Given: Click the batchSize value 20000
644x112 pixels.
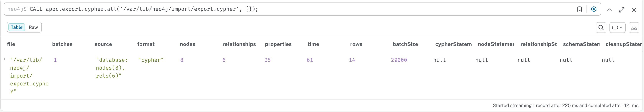Looking at the screenshot, I should (x=399, y=60).
